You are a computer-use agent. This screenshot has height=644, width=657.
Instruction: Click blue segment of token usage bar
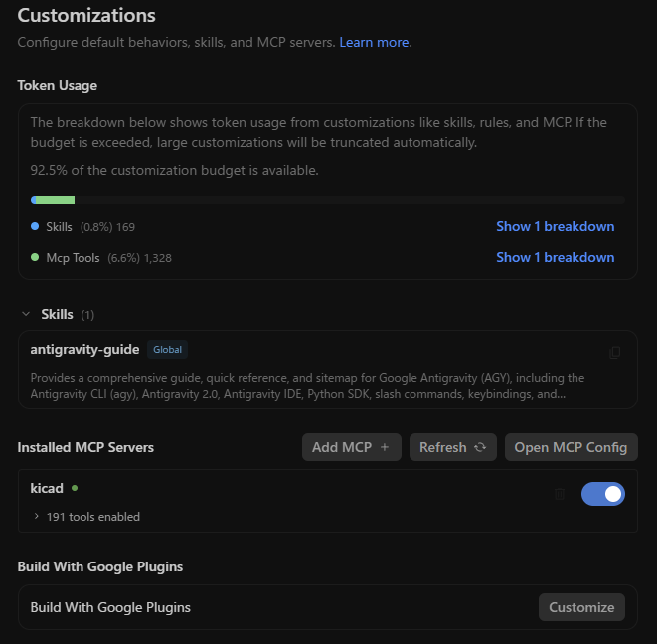pyautogui.click(x=33, y=200)
